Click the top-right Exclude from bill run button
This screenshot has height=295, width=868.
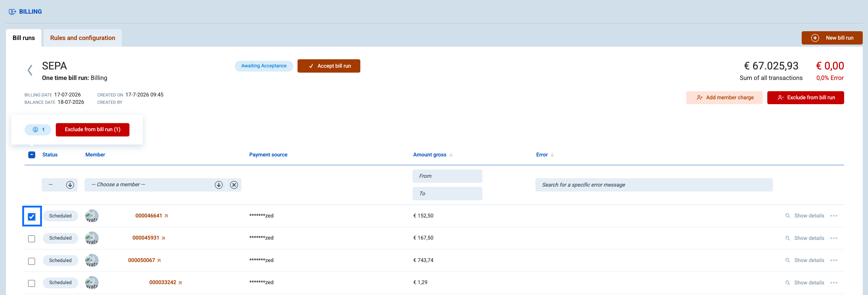click(806, 98)
